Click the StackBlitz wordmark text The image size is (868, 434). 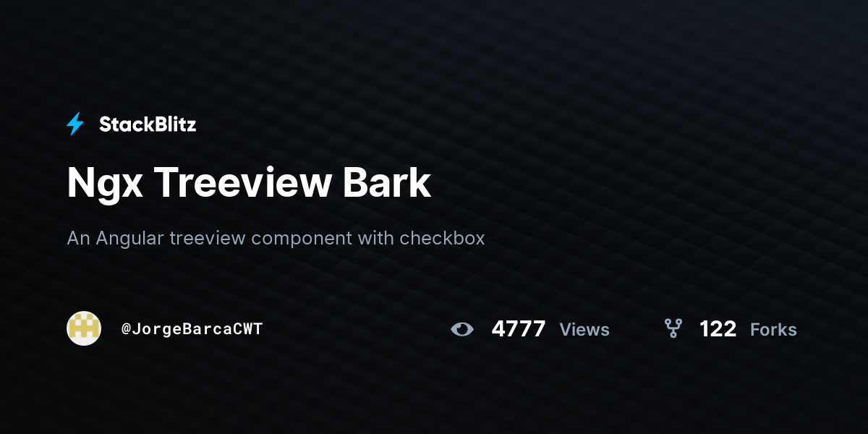coord(148,124)
